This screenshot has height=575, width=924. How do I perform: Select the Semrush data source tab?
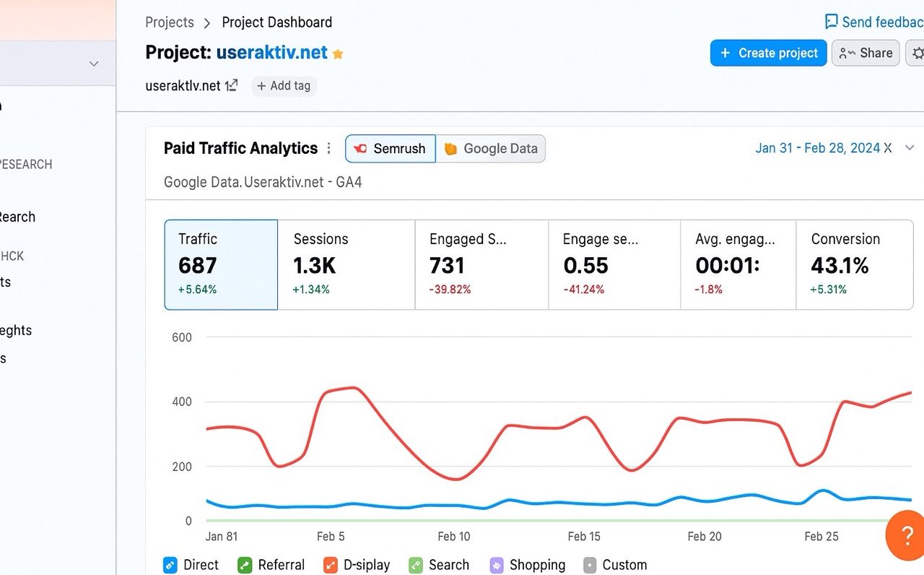390,149
